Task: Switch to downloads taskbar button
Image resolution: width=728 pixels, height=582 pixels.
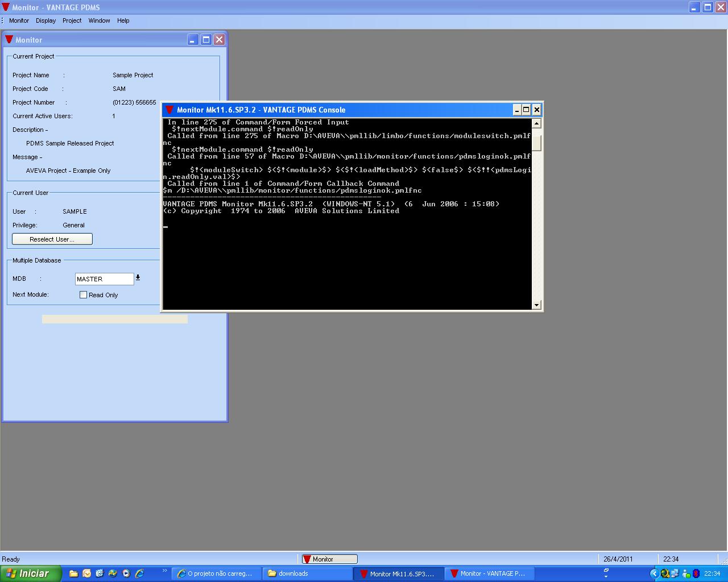Action: (x=307, y=573)
